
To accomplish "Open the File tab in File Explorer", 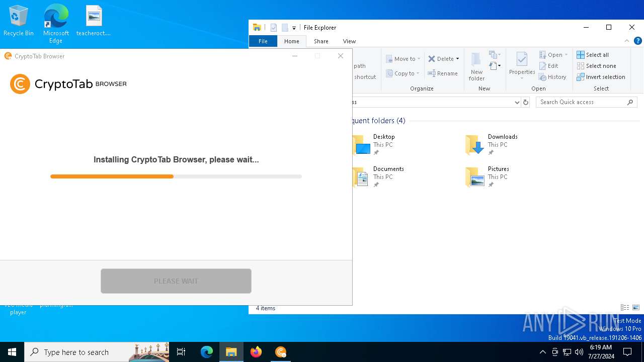I will (x=263, y=41).
